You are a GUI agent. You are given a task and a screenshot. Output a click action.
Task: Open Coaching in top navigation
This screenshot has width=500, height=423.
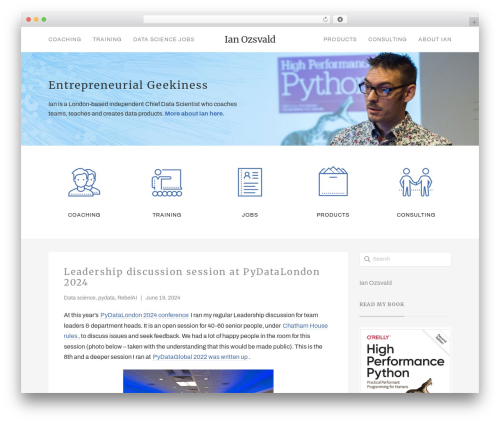[x=65, y=39]
